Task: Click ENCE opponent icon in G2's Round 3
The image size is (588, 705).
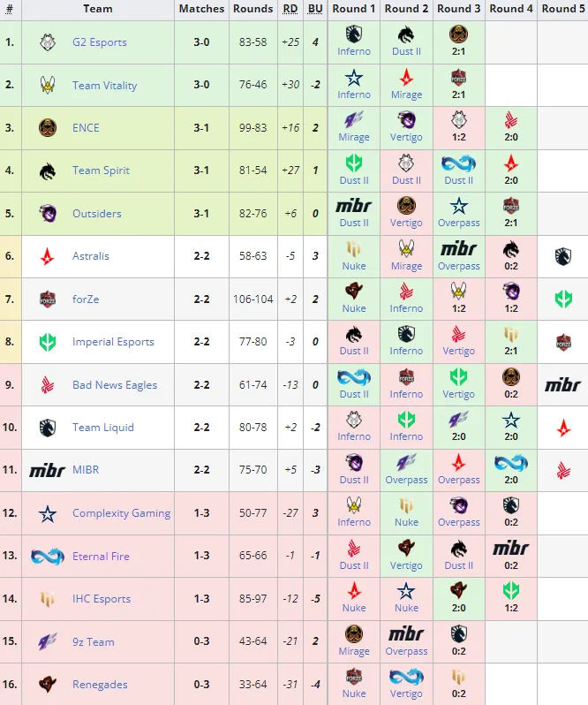Action: pyautogui.click(x=458, y=34)
